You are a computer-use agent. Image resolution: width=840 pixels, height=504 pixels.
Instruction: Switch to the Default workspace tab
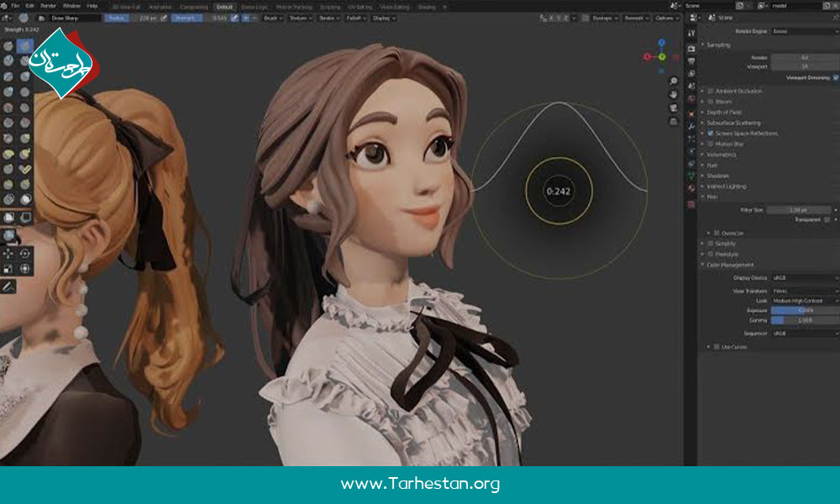pos(224,7)
